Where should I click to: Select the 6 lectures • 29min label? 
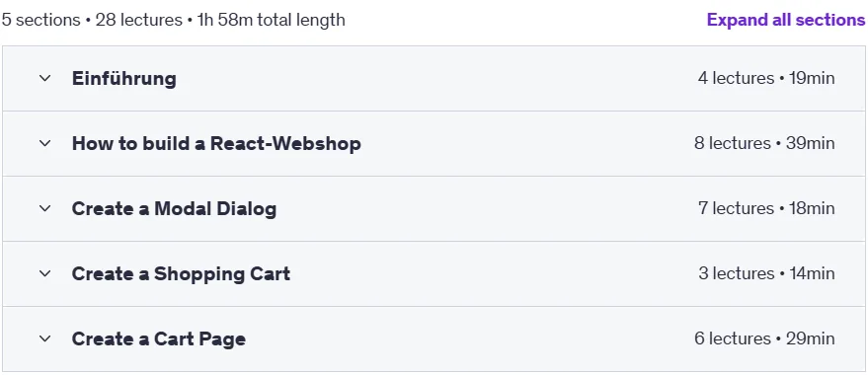[764, 338]
